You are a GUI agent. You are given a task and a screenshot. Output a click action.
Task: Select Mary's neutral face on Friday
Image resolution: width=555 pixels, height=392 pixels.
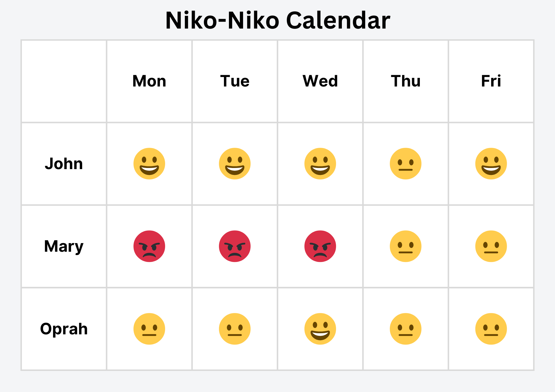tap(491, 246)
